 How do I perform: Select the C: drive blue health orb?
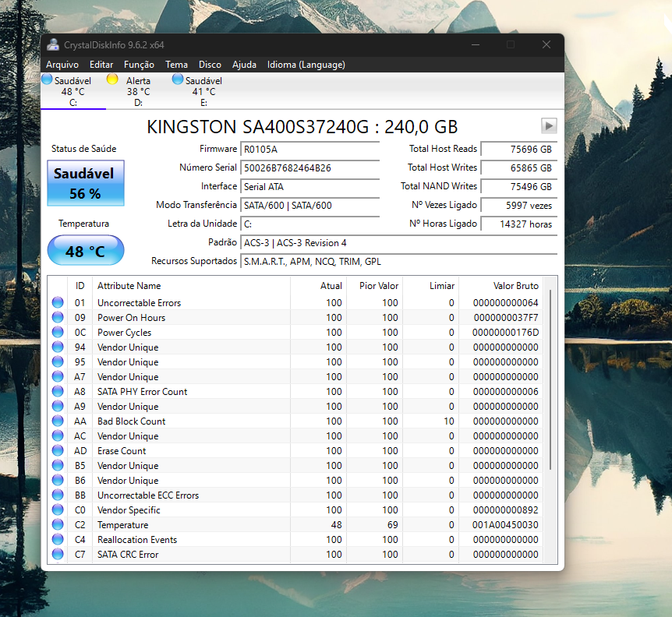click(47, 79)
